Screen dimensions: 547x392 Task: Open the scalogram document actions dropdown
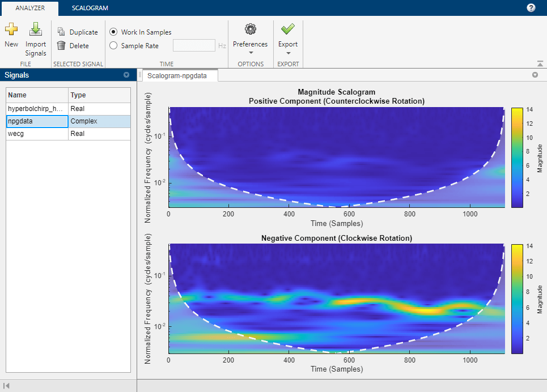click(x=535, y=75)
